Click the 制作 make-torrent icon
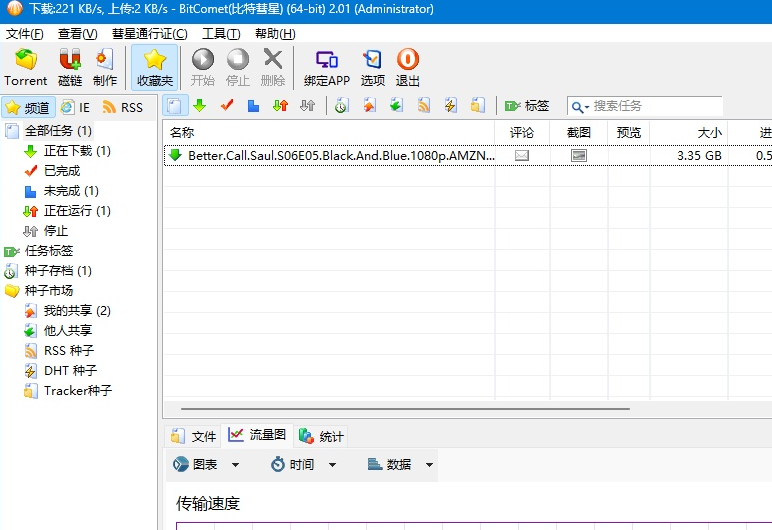Screen dimensions: 772x530 (x=105, y=67)
